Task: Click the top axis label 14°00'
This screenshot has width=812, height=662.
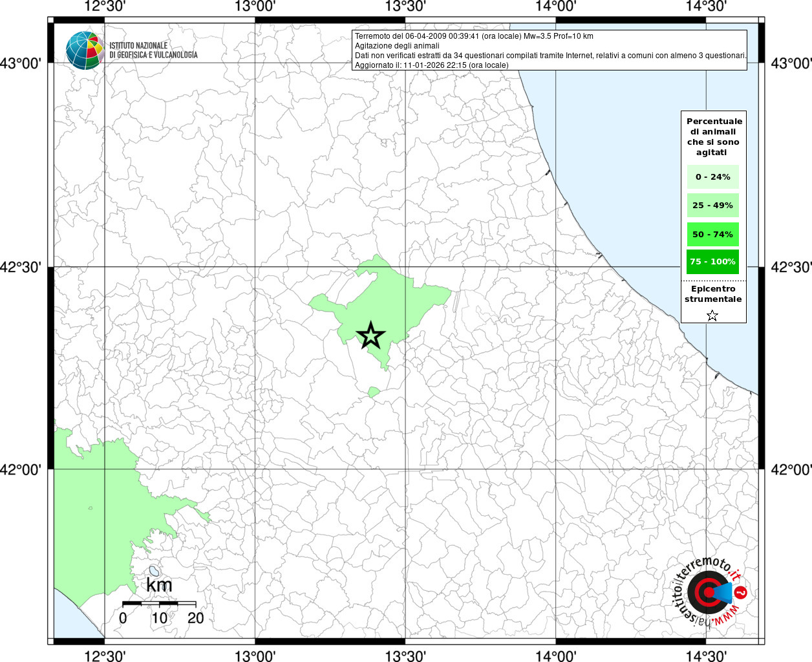Action: click(556, 6)
